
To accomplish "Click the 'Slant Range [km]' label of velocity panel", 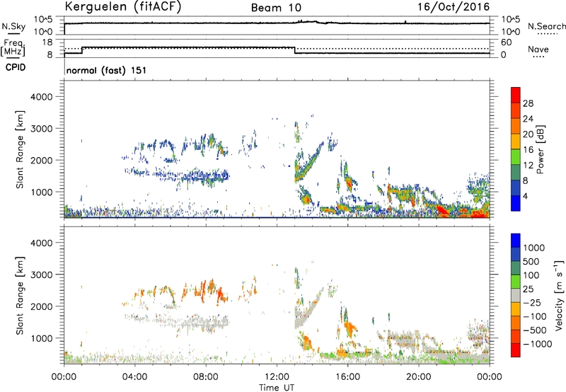I will pyautogui.click(x=20, y=296).
